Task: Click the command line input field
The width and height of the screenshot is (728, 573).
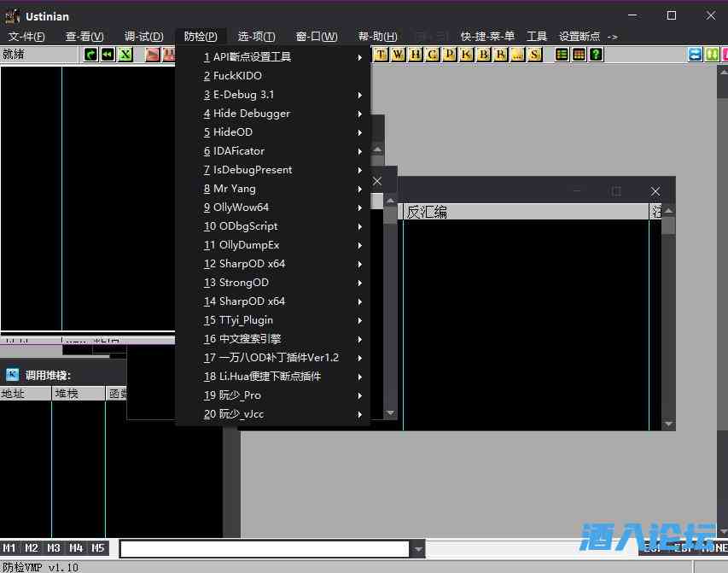Action: coord(264,549)
